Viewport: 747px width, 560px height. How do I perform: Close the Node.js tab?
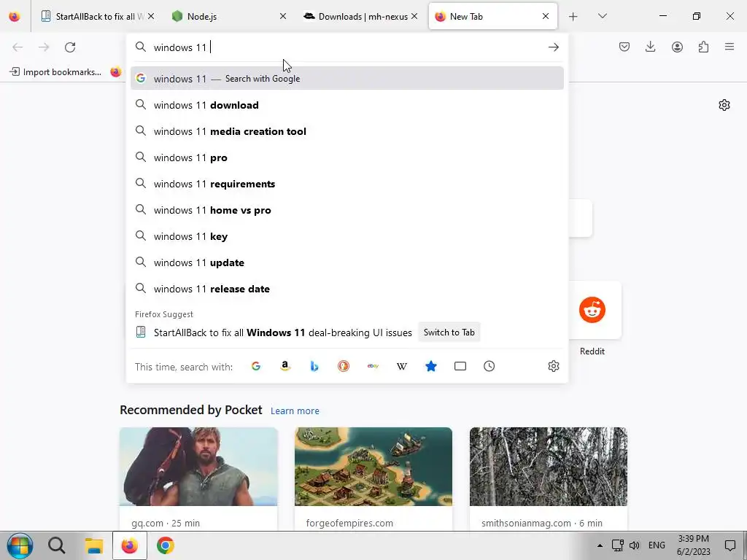coord(283,16)
